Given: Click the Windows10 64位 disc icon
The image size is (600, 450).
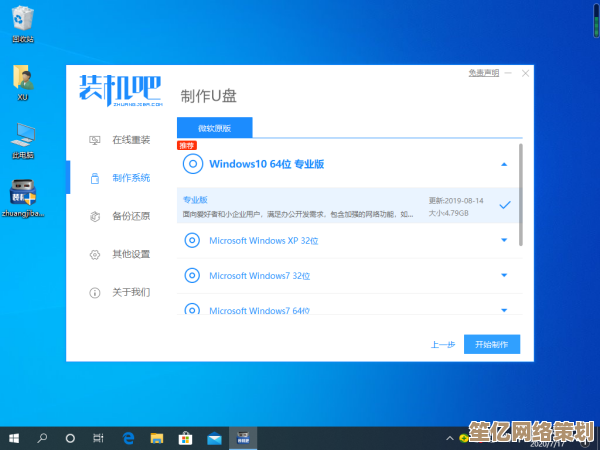Looking at the screenshot, I should click(x=193, y=164).
